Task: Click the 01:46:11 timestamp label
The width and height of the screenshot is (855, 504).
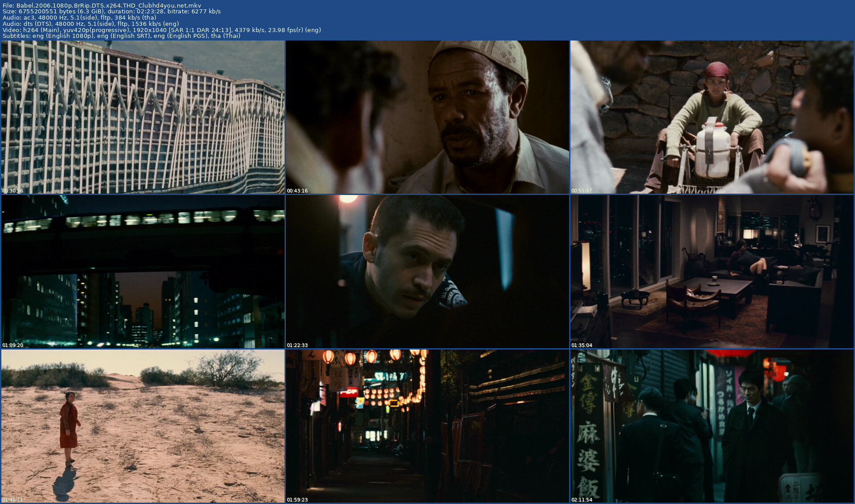Action: 12,500
